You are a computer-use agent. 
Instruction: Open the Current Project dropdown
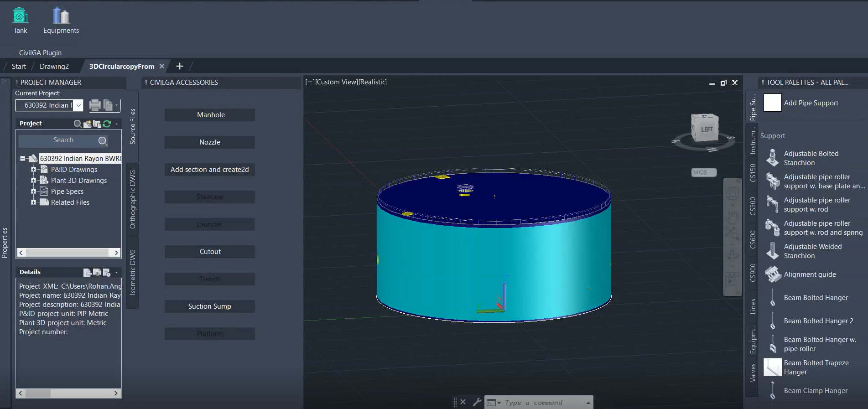[78, 105]
